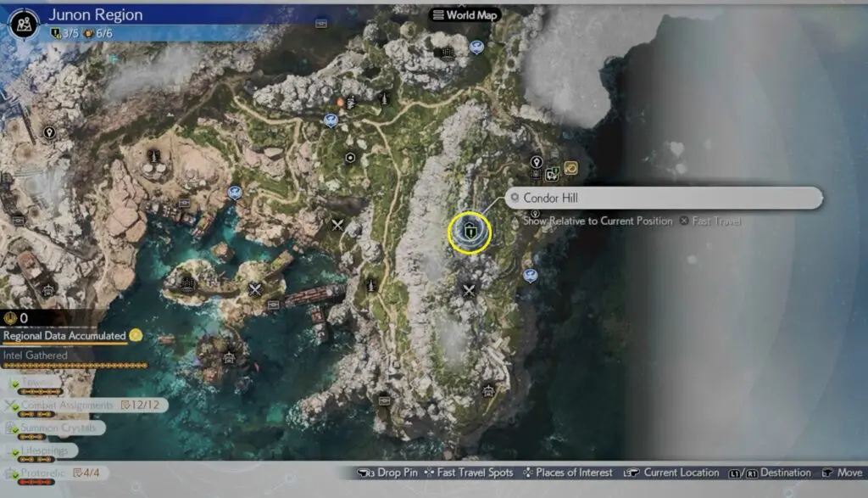Click the highlighted Condor Hill map marker

point(469,231)
